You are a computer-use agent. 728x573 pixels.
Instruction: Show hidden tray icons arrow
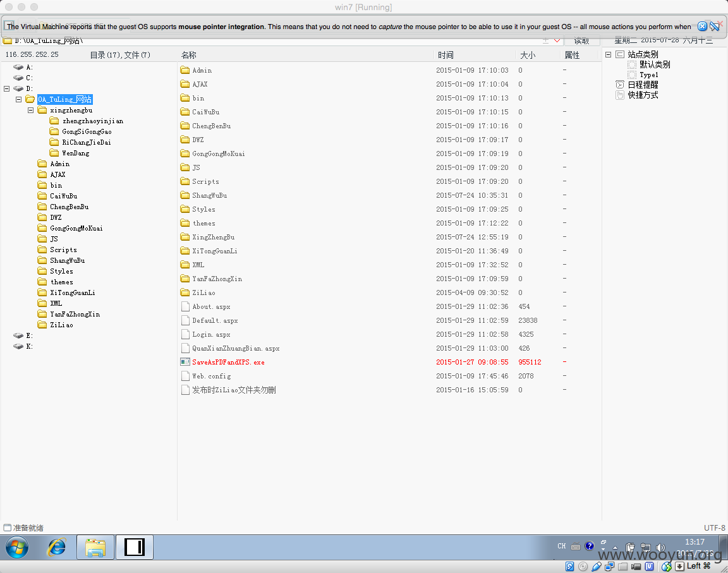pyautogui.click(x=615, y=548)
